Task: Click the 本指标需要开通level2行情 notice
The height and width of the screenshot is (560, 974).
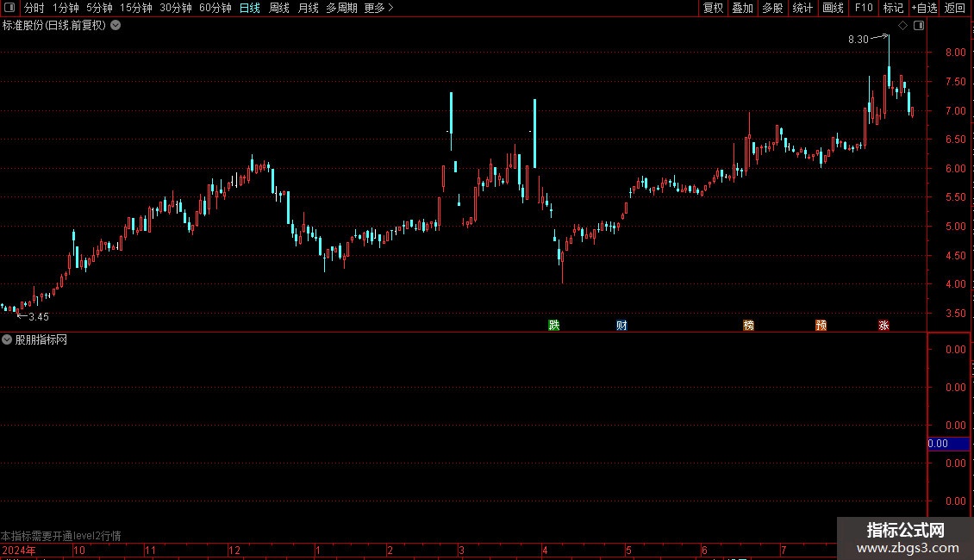Action: (x=61, y=536)
